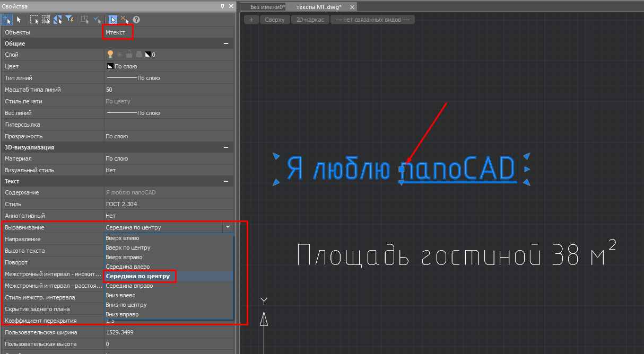This screenshot has width=644, height=354.
Task: Select Вниз влево alignment option
Action: click(120, 295)
